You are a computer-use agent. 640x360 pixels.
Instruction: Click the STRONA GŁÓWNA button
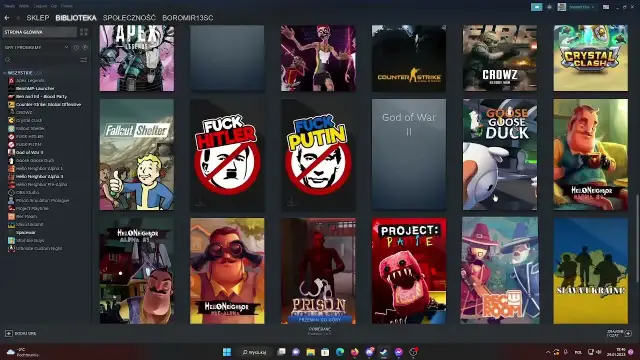pos(40,32)
